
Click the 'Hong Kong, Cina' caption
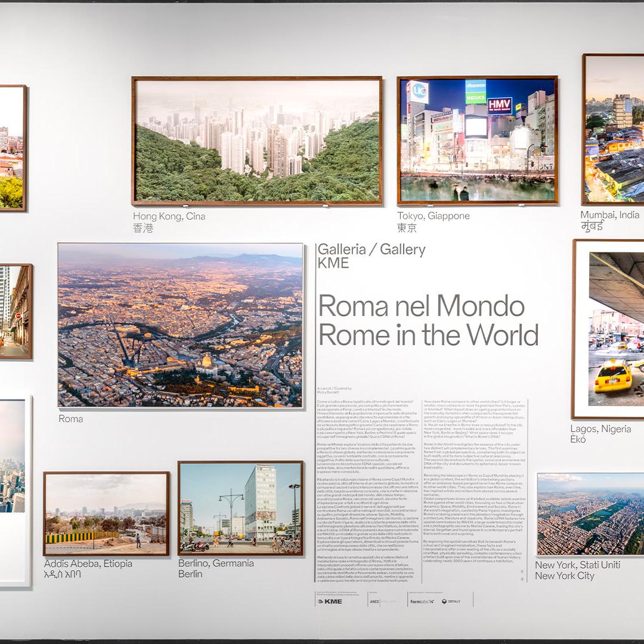pos(169,216)
